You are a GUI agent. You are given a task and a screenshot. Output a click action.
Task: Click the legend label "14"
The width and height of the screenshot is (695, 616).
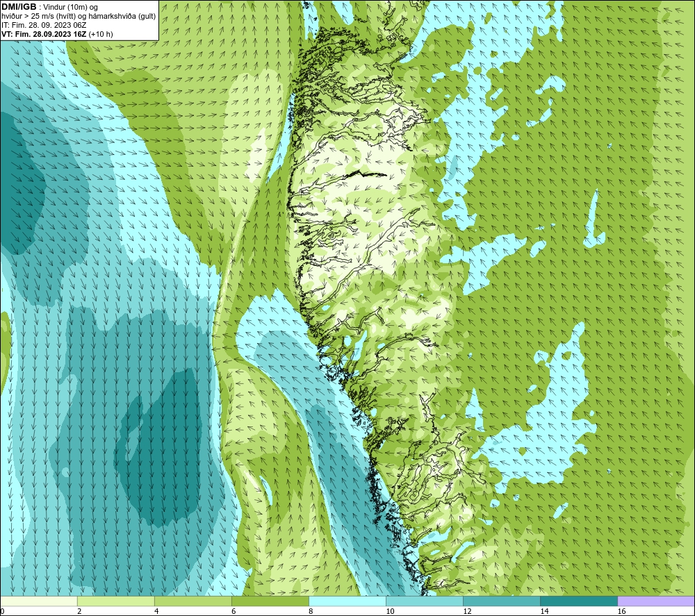(544, 611)
